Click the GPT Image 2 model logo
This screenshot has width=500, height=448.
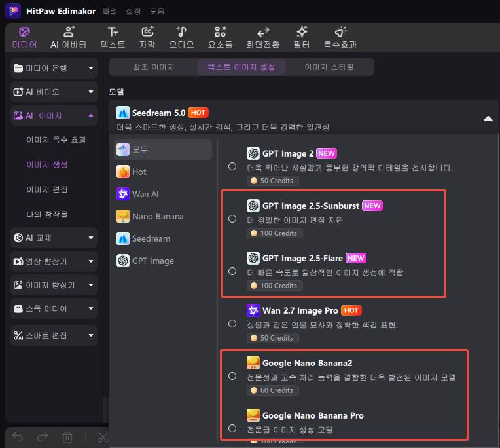(x=253, y=153)
